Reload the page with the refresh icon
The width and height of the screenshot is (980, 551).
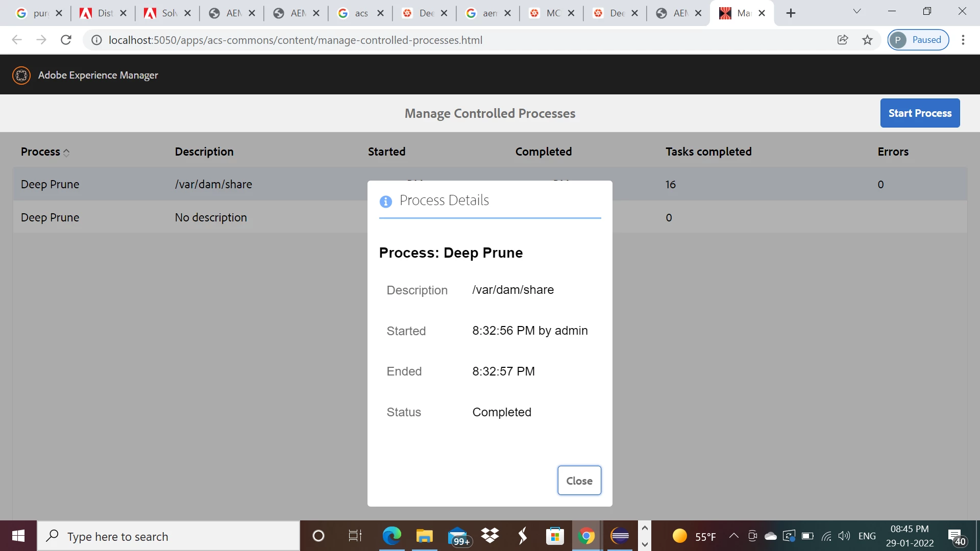tap(66, 40)
